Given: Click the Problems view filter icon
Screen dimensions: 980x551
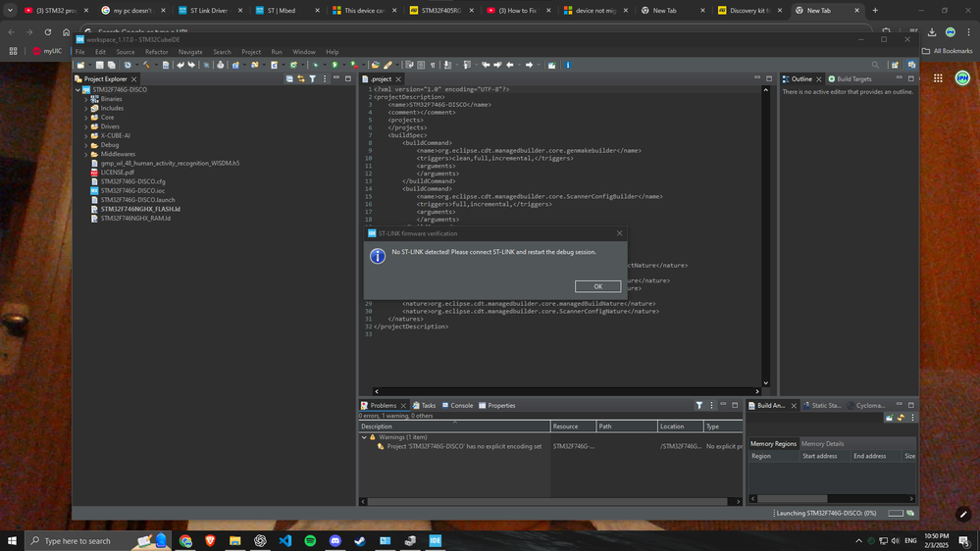Looking at the screenshot, I should (699, 406).
